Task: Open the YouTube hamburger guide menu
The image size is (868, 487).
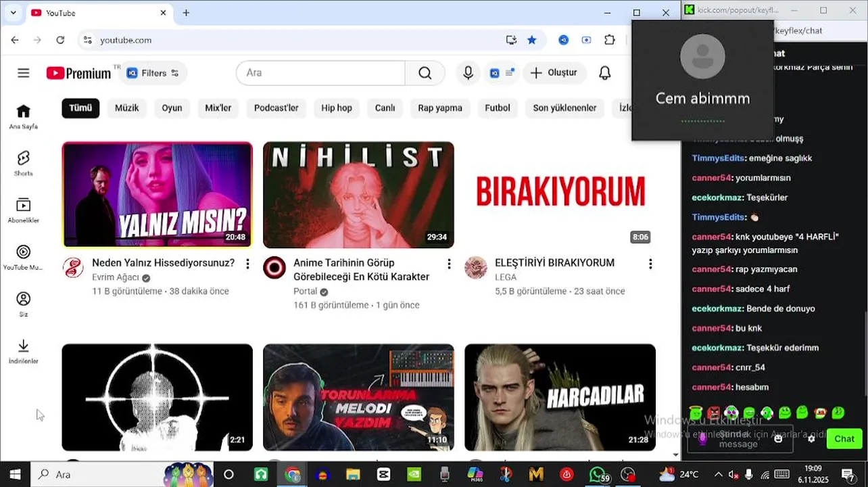Action: [24, 73]
